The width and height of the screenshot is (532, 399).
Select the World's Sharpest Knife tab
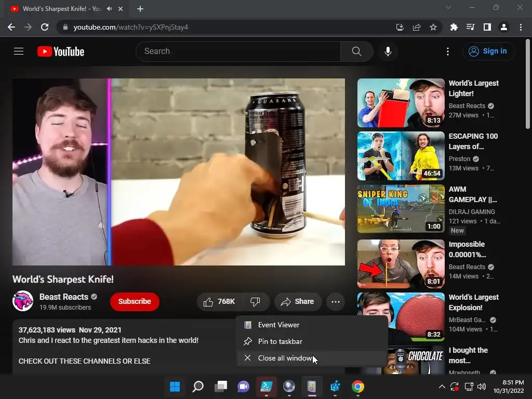pos(61,9)
